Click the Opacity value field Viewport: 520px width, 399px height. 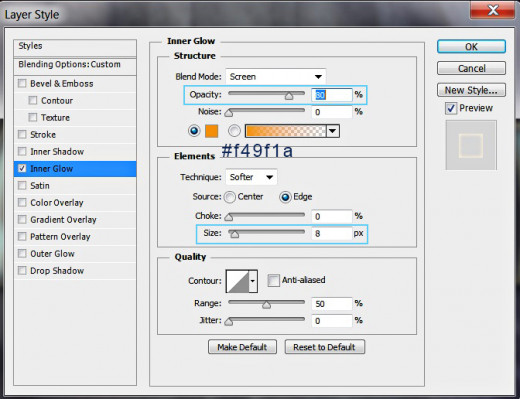pos(332,95)
